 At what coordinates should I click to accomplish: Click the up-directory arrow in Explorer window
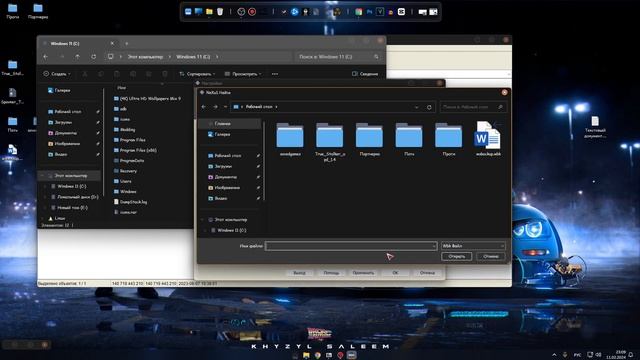(78, 57)
